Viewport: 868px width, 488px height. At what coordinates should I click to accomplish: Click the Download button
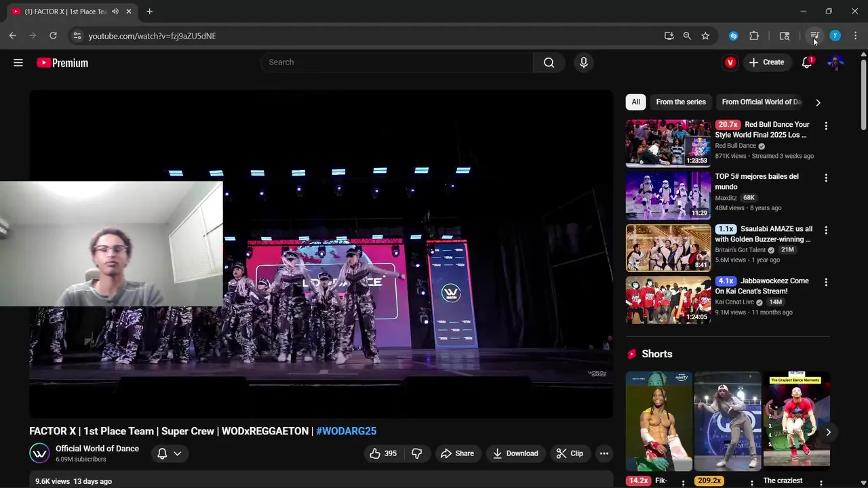[x=515, y=453]
